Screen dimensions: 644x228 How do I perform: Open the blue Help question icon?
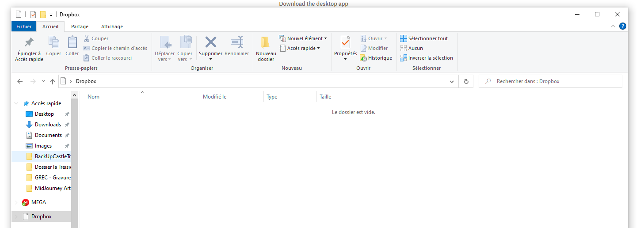tap(622, 26)
